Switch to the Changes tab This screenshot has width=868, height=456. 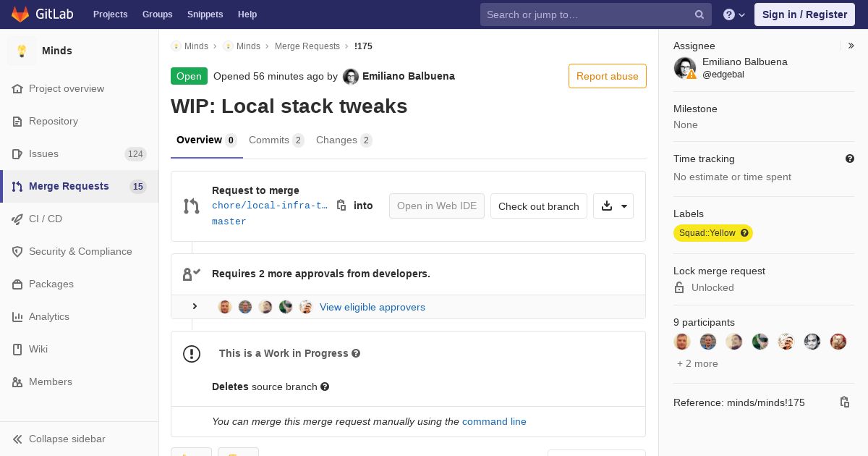coord(344,140)
